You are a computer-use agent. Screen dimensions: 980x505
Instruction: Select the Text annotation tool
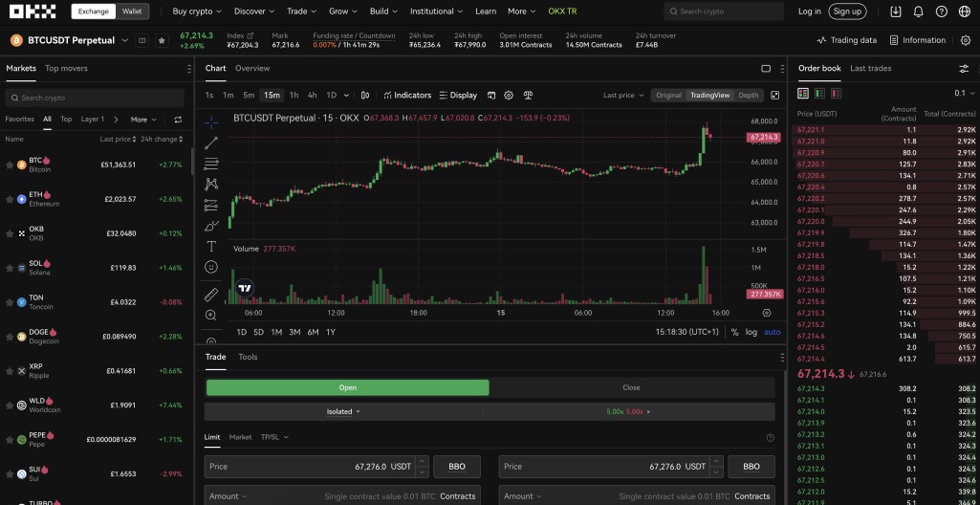(x=211, y=246)
